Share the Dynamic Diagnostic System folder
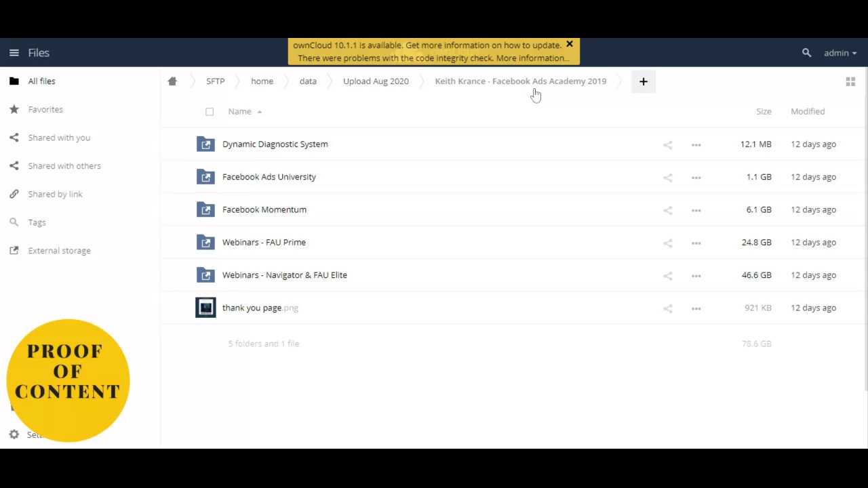 coord(668,145)
